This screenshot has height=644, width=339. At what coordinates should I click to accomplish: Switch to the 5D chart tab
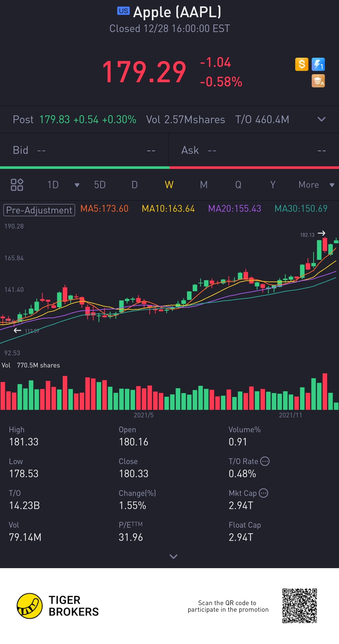[100, 185]
